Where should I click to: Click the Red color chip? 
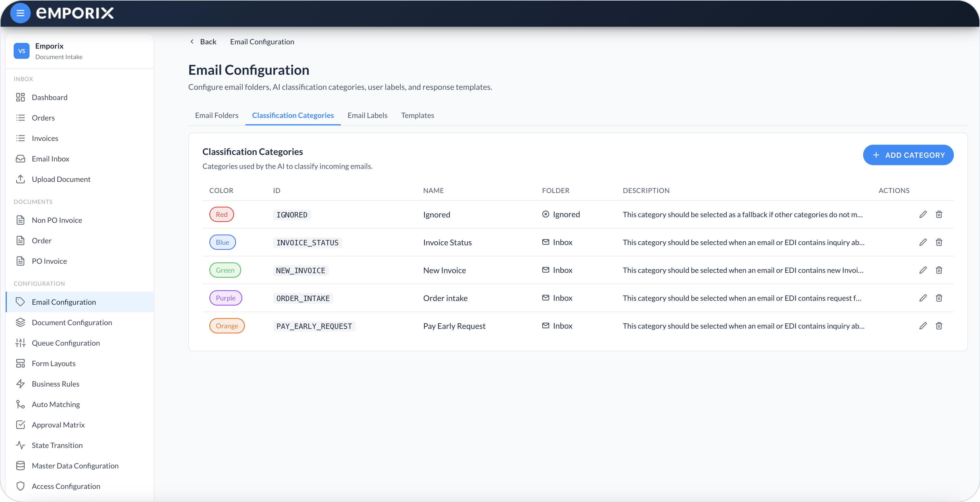(x=222, y=215)
